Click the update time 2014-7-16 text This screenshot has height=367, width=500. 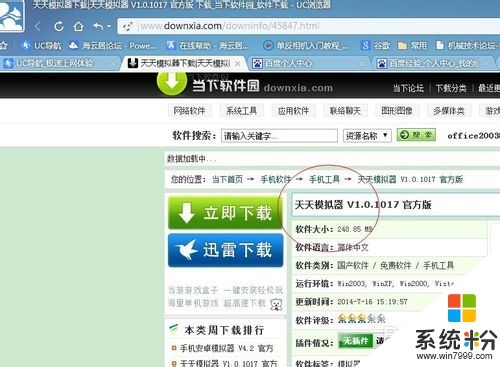[372, 302]
